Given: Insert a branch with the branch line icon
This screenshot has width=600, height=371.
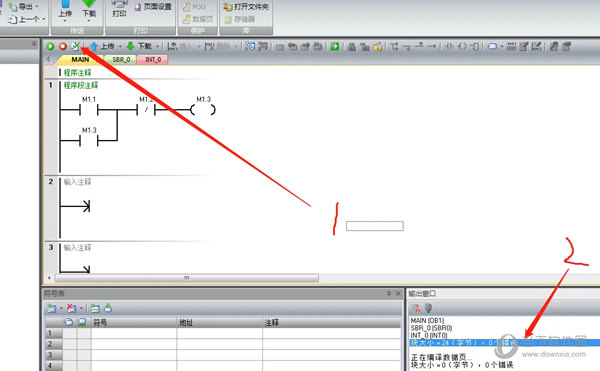Looking at the screenshot, I should [394, 46].
